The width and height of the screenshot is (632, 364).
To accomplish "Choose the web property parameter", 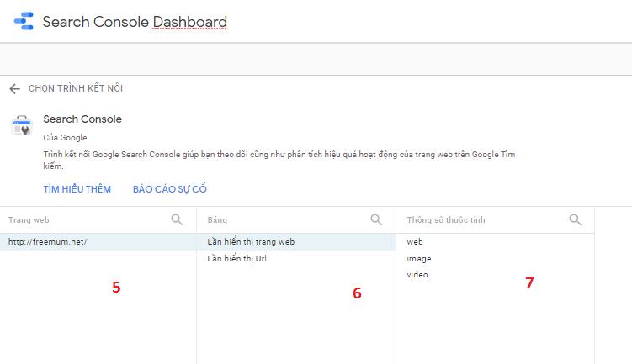I will tap(495, 242).
